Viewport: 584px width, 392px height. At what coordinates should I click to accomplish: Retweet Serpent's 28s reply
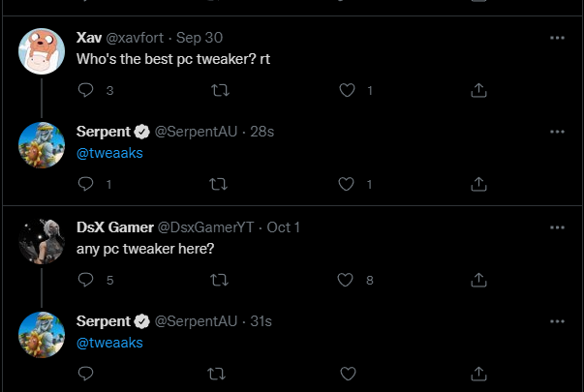(x=219, y=184)
